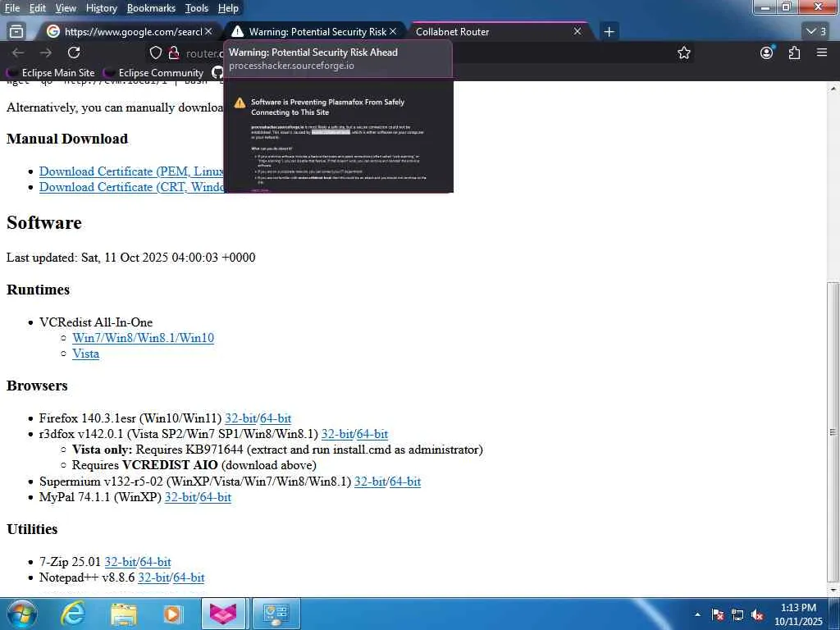
Task: Expand the list all tabs dropdown
Action: (817, 32)
